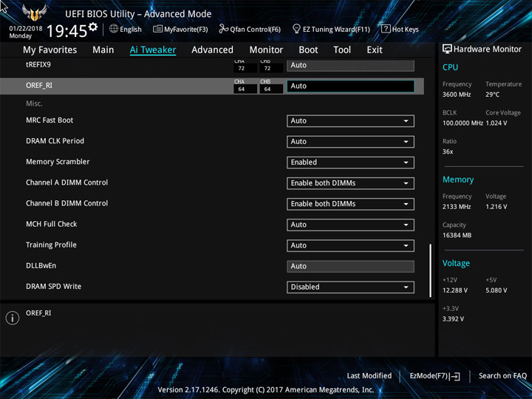Change language with English button
The width and height of the screenshot is (532, 399).
(126, 29)
